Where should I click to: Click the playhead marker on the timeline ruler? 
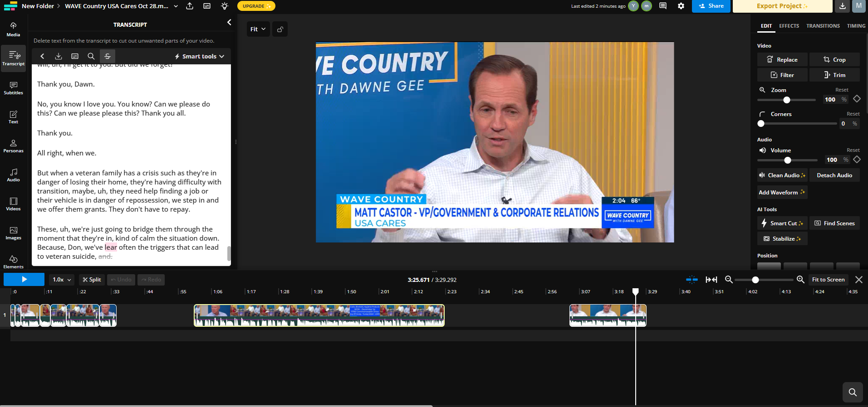(636, 291)
